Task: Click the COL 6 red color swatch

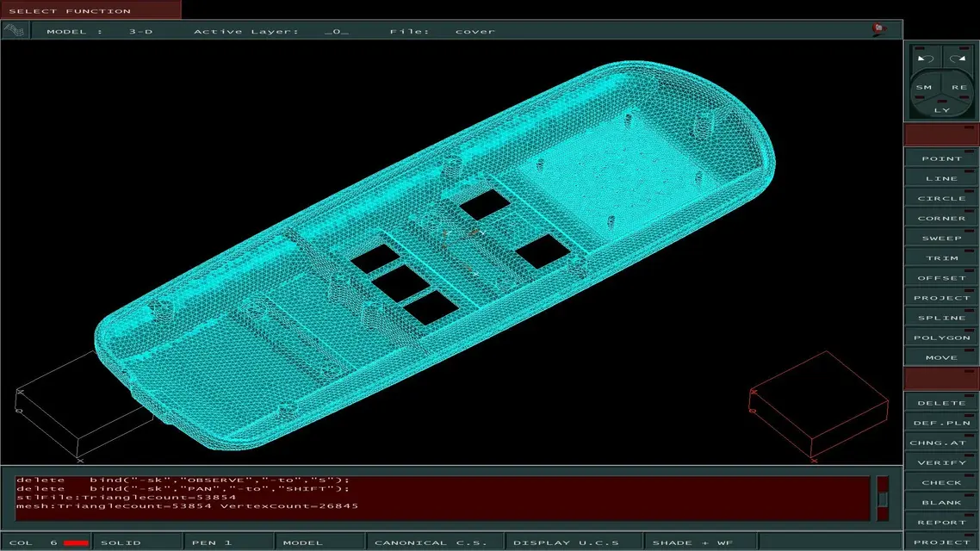Action: coord(76,543)
